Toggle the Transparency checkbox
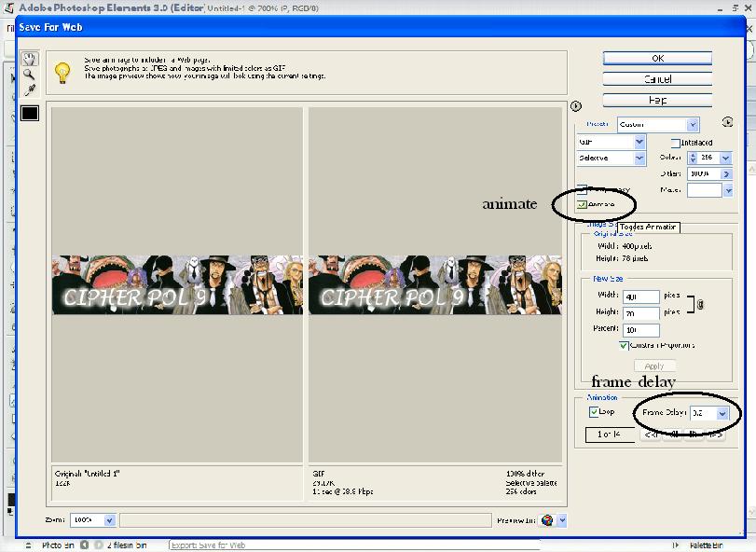756x552 pixels. click(582, 189)
